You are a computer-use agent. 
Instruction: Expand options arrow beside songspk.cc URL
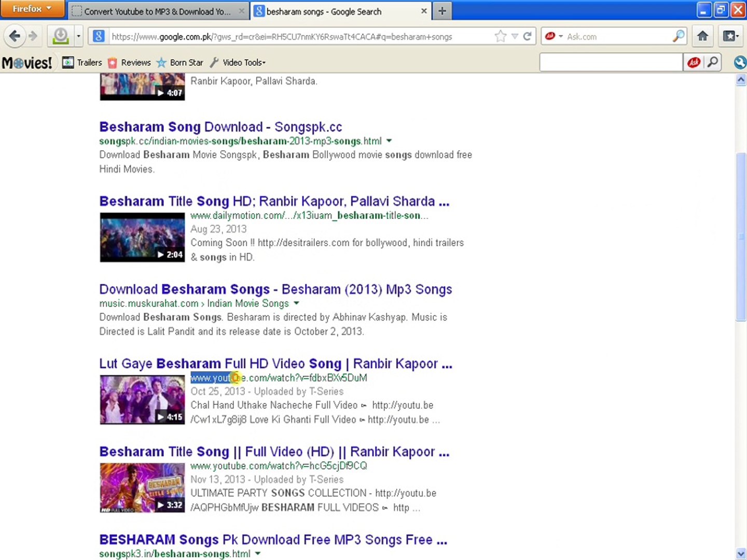coord(389,141)
